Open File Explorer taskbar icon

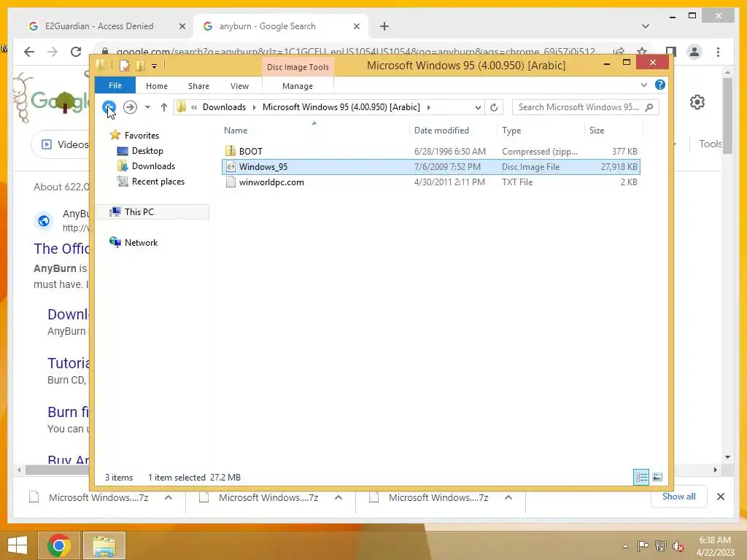(x=104, y=545)
